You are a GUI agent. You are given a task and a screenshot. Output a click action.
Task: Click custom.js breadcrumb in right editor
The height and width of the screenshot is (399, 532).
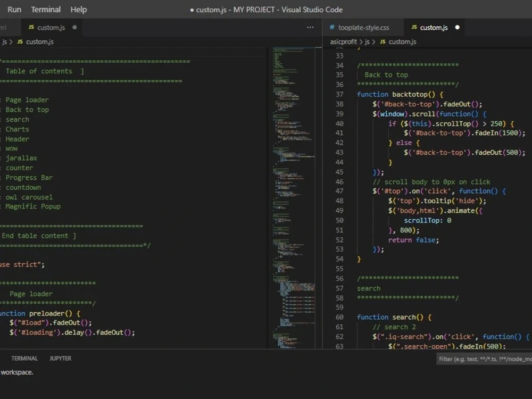[x=402, y=41]
